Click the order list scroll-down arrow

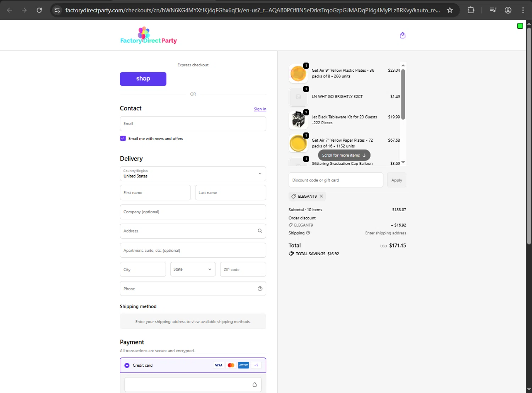[403, 162]
